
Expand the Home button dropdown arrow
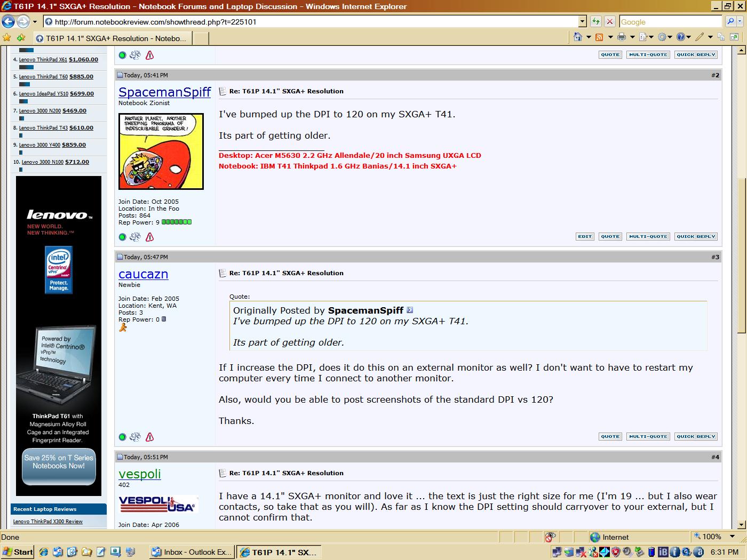pyautogui.click(x=589, y=37)
